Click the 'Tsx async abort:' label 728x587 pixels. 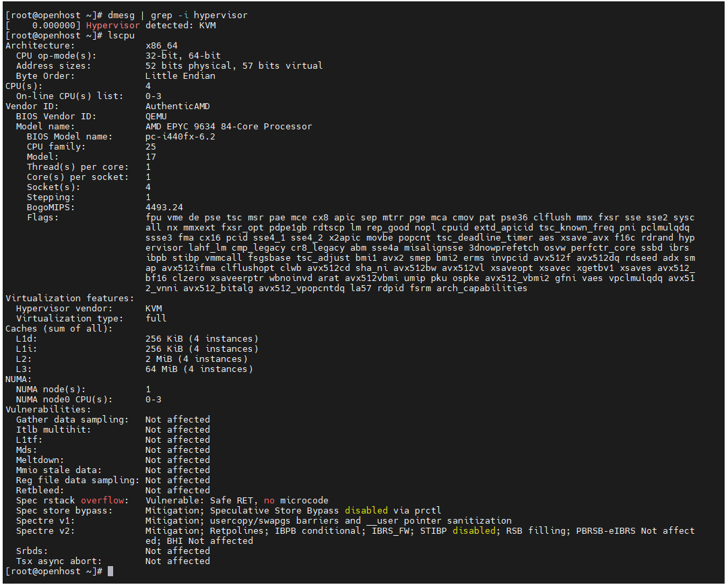click(59, 561)
